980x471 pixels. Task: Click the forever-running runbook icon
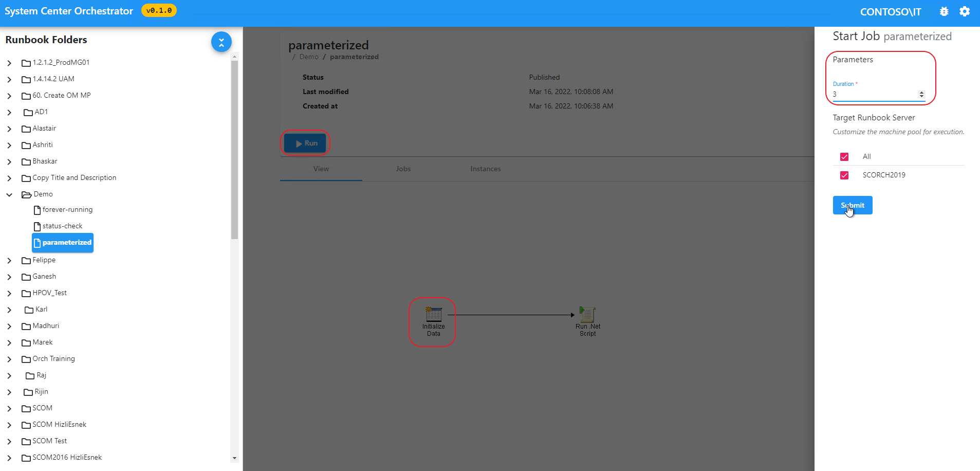tap(36, 210)
